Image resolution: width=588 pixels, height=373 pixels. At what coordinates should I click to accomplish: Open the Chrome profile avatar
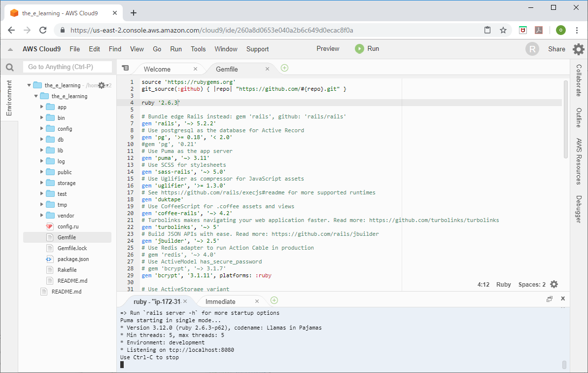pyautogui.click(x=560, y=30)
